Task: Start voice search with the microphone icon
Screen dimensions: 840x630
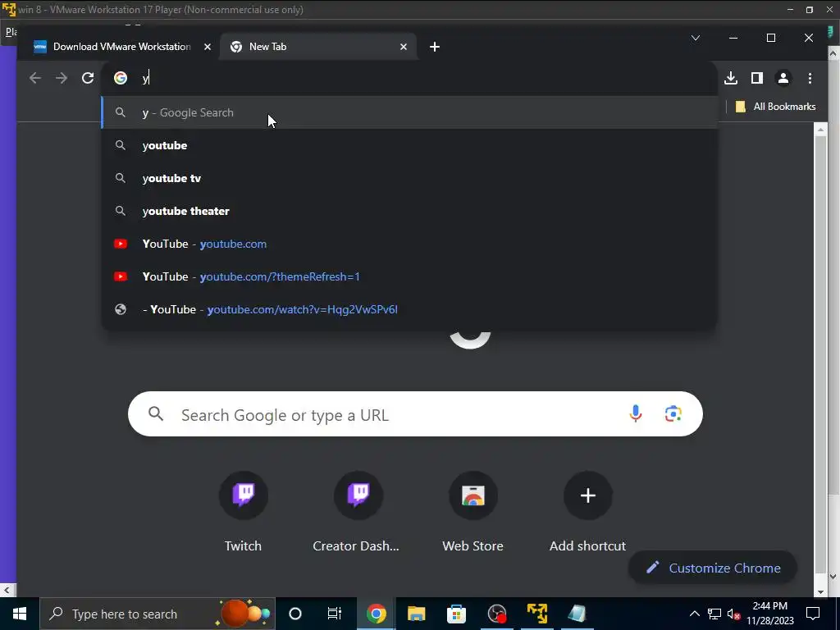Action: (636, 413)
